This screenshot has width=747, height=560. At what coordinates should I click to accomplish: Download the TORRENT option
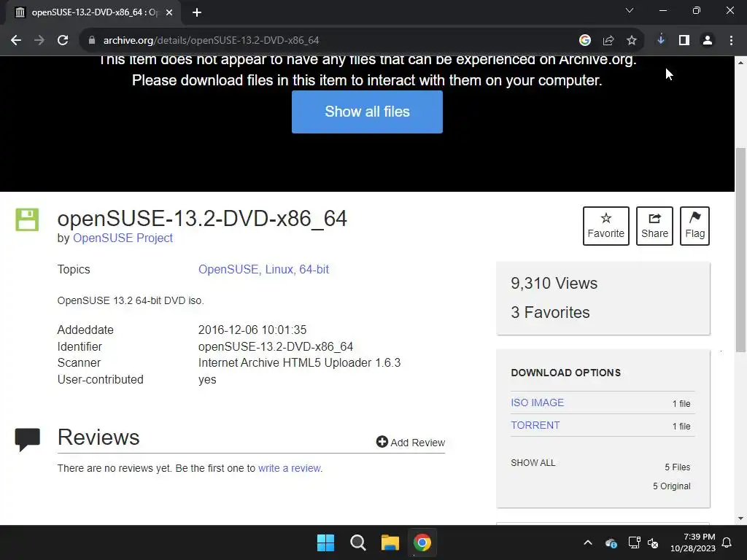(535, 425)
